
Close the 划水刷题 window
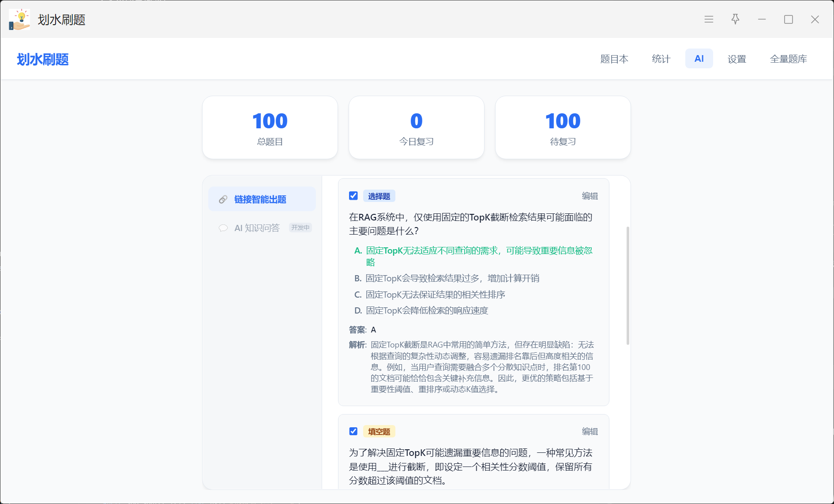click(815, 19)
